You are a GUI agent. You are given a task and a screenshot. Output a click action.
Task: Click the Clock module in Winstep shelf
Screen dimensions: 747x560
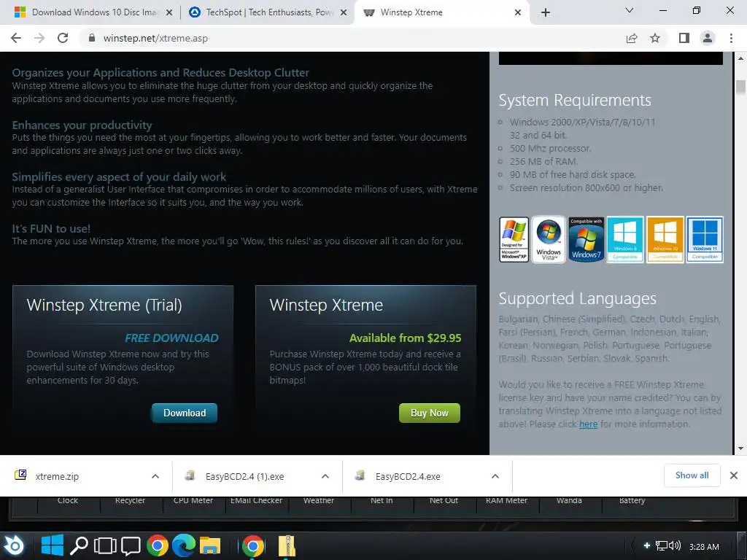point(68,500)
